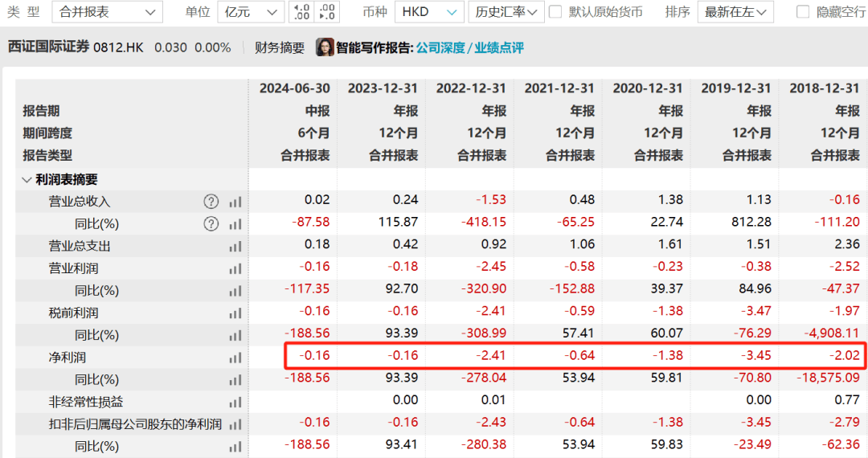This screenshot has height=458, width=868.
Task: Click ticker code 0812.HK
Action: 118,47
